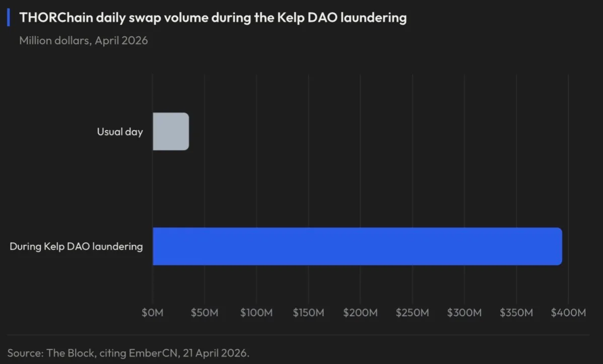Click the blue accent bar beside title
The height and width of the screenshot is (364, 603).
9,18
